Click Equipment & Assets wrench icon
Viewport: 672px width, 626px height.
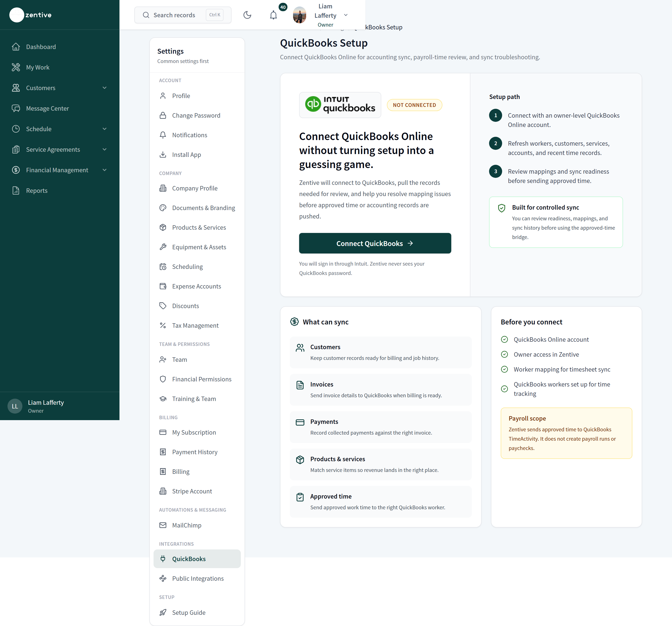click(163, 247)
